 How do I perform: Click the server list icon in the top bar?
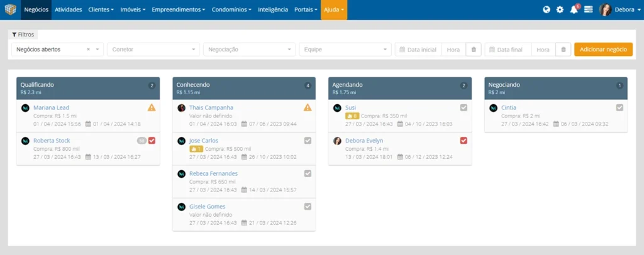coord(588,10)
